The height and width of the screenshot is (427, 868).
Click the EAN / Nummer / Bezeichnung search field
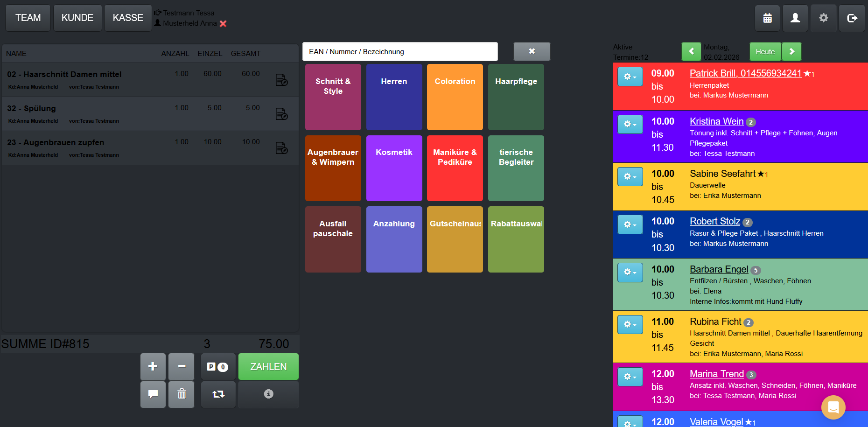[400, 52]
